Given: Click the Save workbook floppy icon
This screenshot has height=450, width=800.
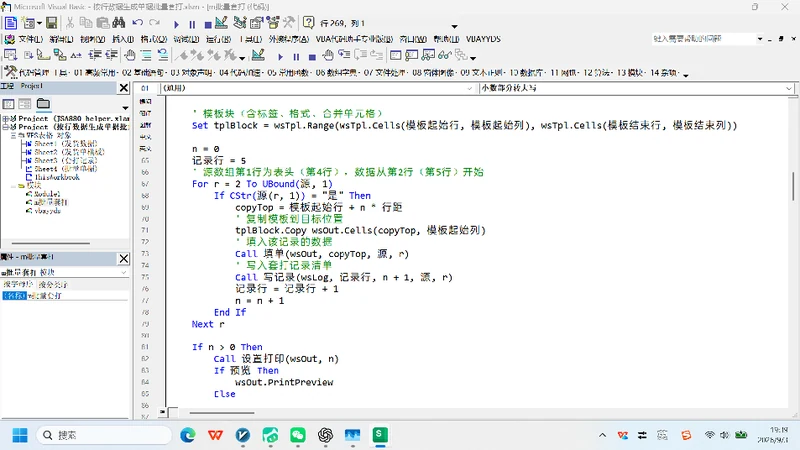Looking at the screenshot, I should tap(52, 23).
